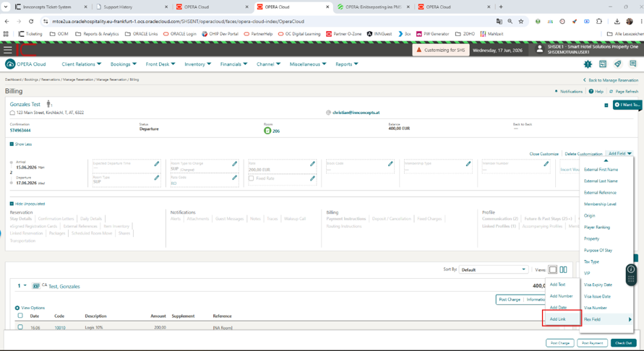Open the Add Field dropdown

point(619,154)
